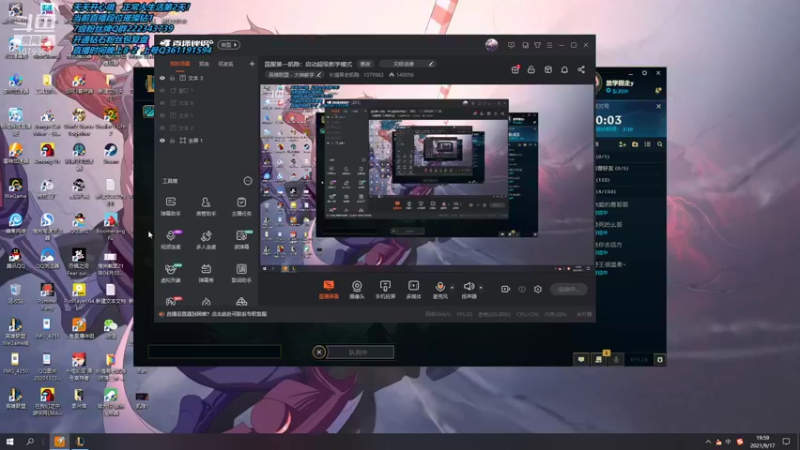Mute the 麦克风 microphone

click(x=440, y=289)
